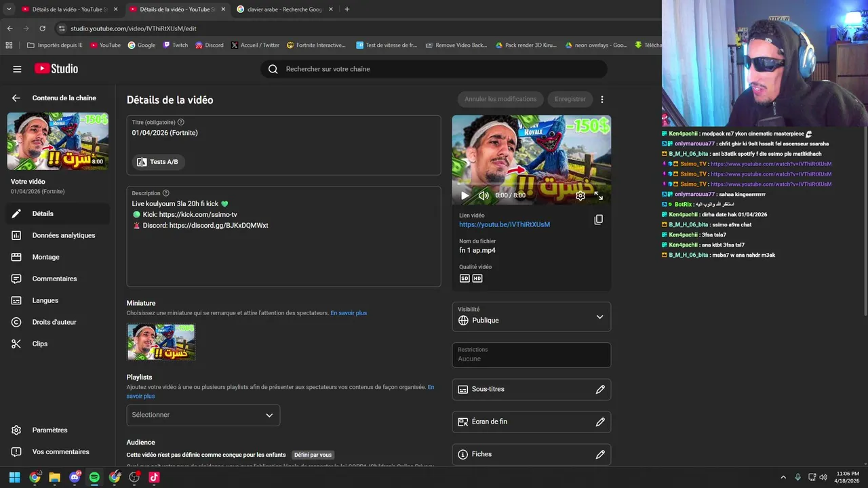Click the help icon beside Description
The width and height of the screenshot is (868, 488).
click(166, 193)
